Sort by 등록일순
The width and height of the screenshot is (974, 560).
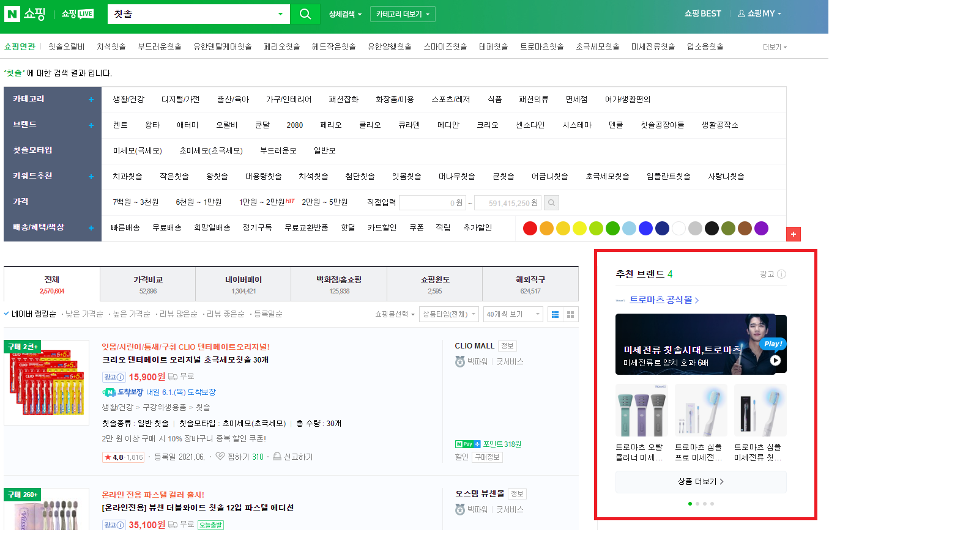269,314
